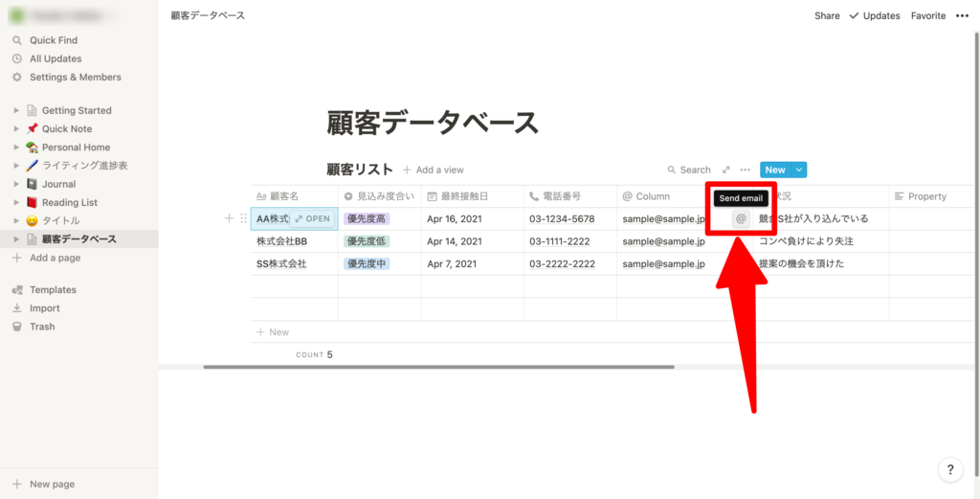Viewport: 980px width, 499px height.
Task: Click the ライティング進捗表 pen icon
Action: [32, 166]
